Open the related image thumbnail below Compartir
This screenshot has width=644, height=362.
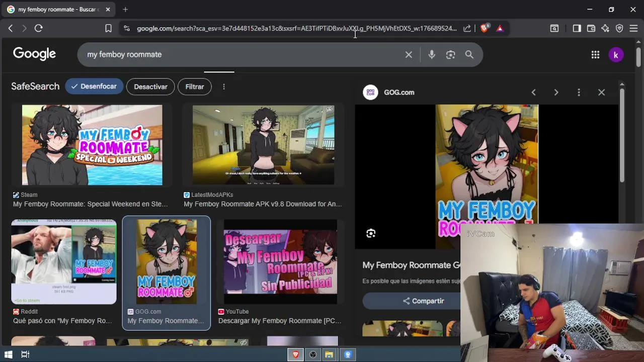click(403, 329)
